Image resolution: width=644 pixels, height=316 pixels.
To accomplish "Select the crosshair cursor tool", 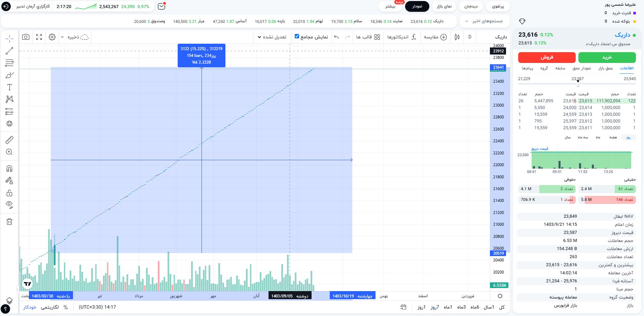I will [x=9, y=39].
